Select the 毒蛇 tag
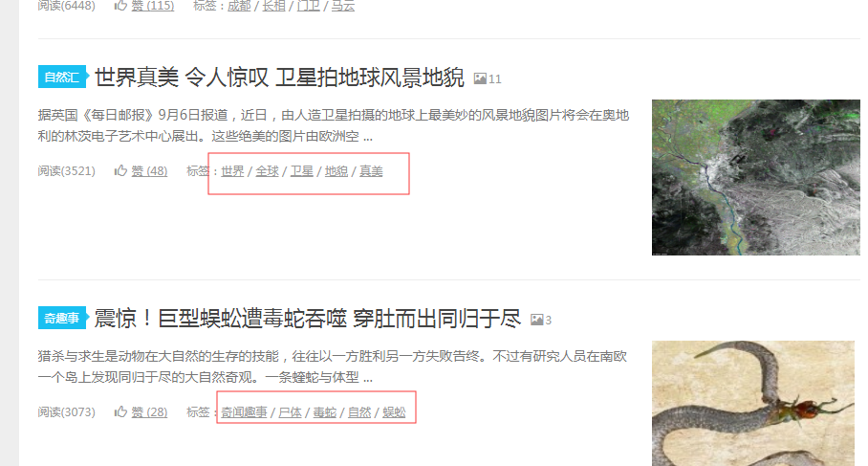 pyautogui.click(x=324, y=412)
